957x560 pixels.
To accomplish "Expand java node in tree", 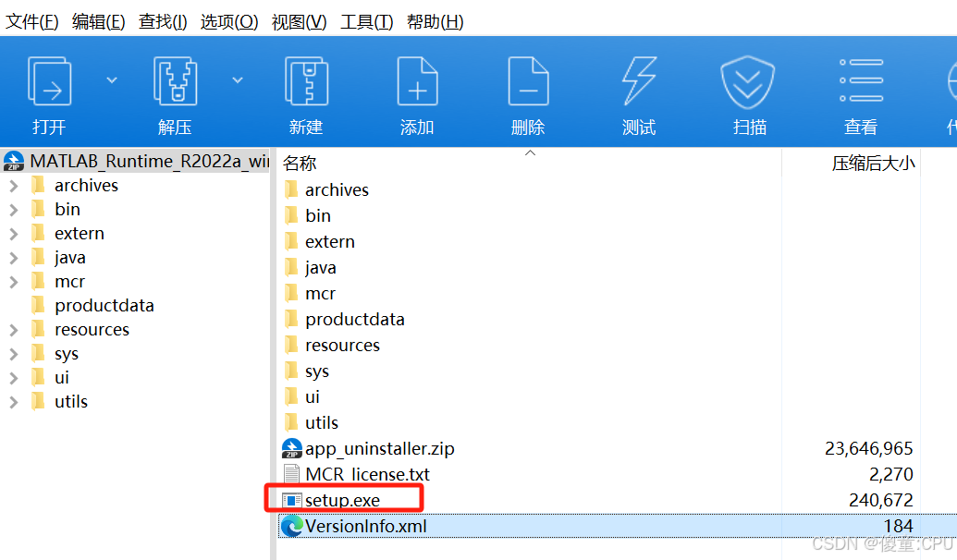I will click(x=14, y=258).
